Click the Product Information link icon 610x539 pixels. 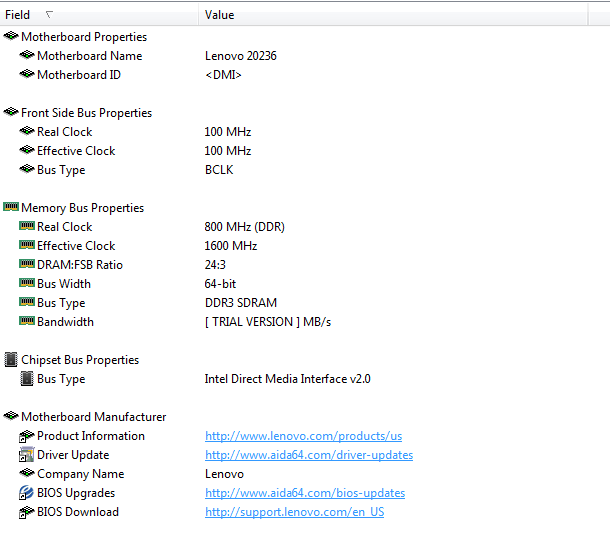point(27,436)
